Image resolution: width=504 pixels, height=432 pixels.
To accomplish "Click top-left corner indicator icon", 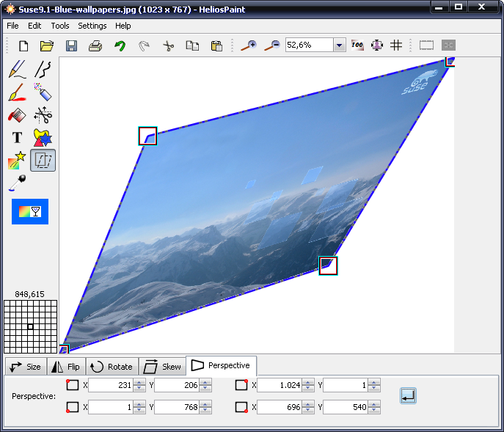I will click(73, 385).
